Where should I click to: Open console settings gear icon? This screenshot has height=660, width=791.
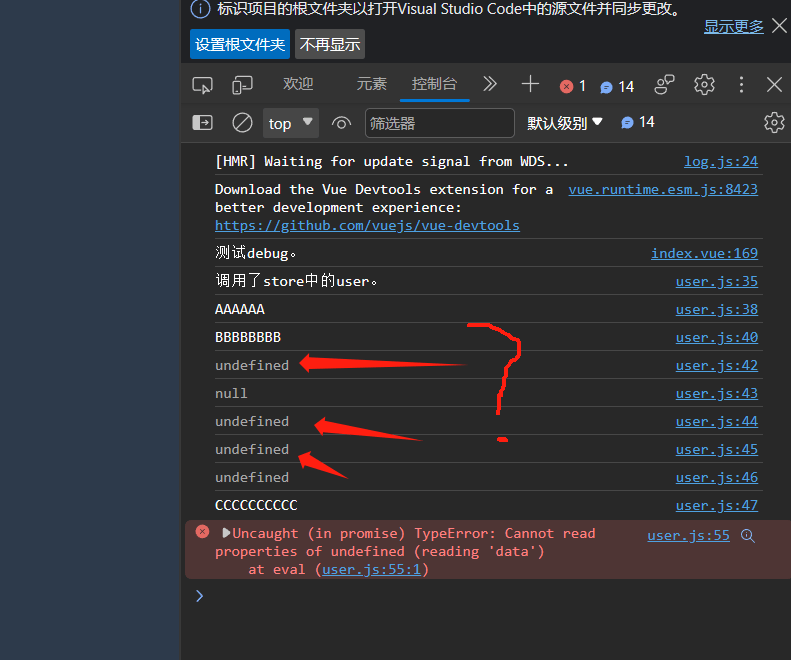(x=773, y=123)
